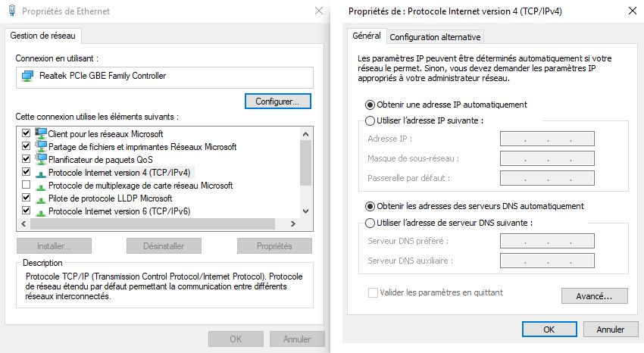Select 'Utiliser l'adresse IP suivante' radio button
644x353 pixels.
(370, 120)
